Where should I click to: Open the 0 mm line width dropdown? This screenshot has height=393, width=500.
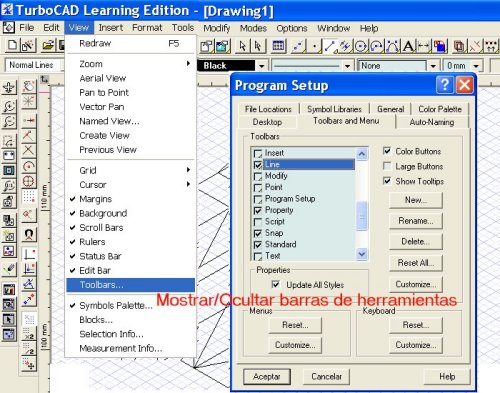[x=477, y=66]
